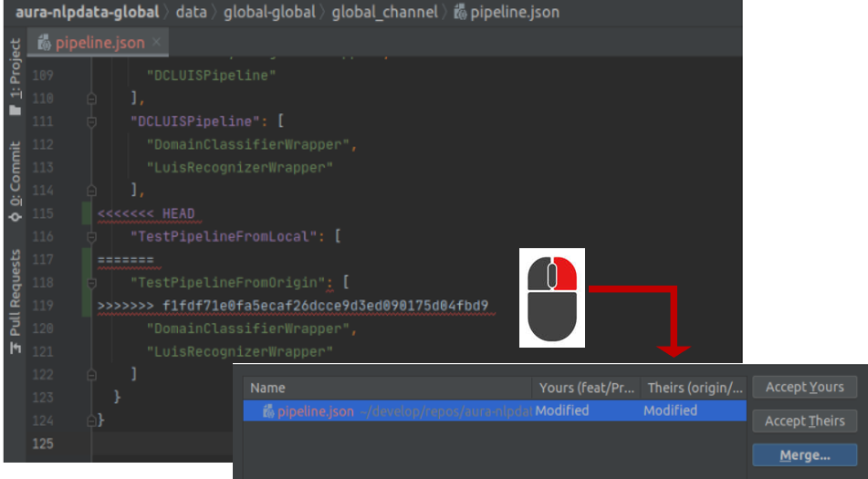Collapse TestPipelineFromOrigin fold at line 118
The width and height of the screenshot is (868, 479).
pyautogui.click(x=92, y=283)
